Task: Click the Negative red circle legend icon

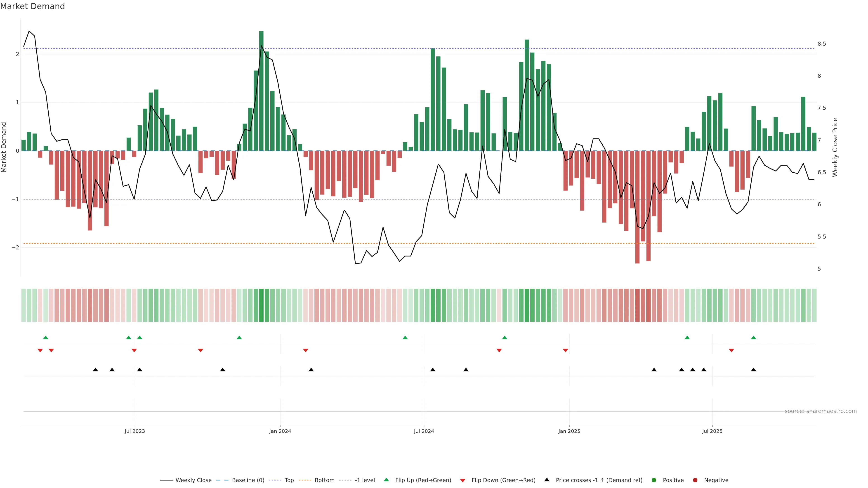Action: click(x=695, y=480)
